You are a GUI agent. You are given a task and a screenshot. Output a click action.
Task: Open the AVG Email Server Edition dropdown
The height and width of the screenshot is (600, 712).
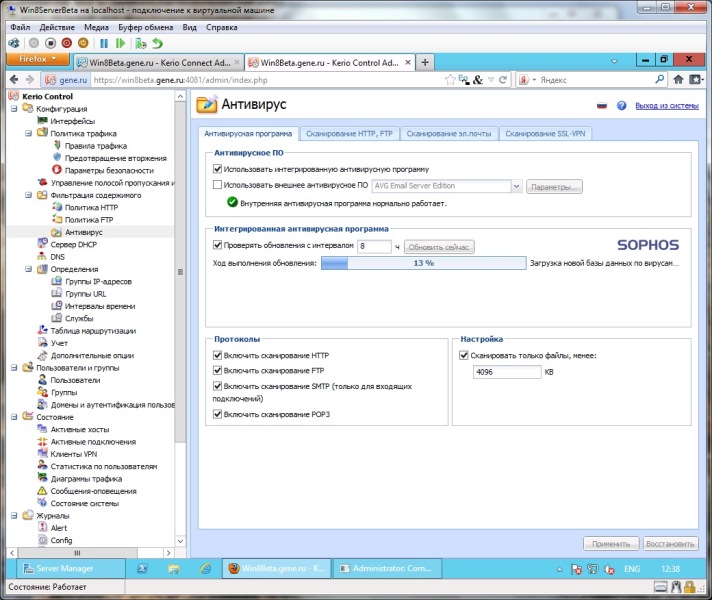point(516,186)
